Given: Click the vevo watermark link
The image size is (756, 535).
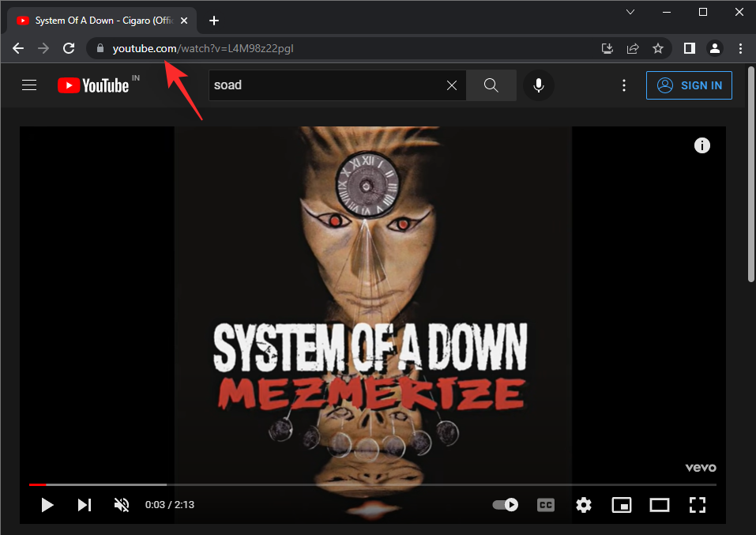Looking at the screenshot, I should (x=701, y=468).
